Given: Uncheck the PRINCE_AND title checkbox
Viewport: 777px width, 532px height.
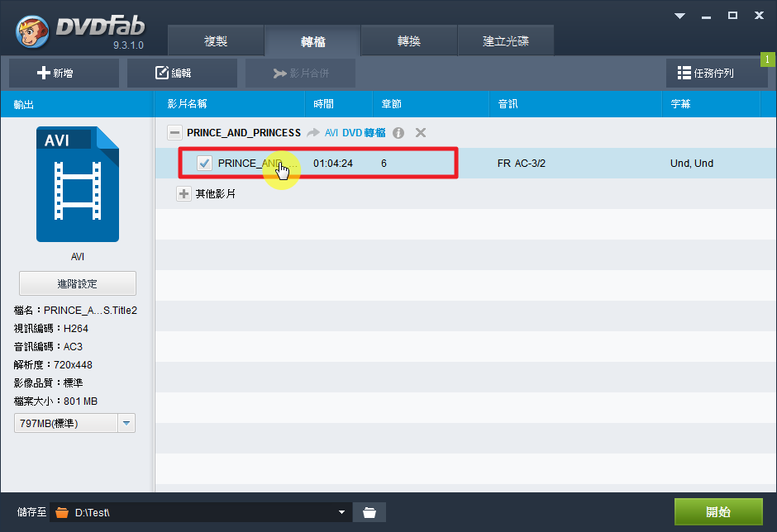Looking at the screenshot, I should [x=204, y=164].
